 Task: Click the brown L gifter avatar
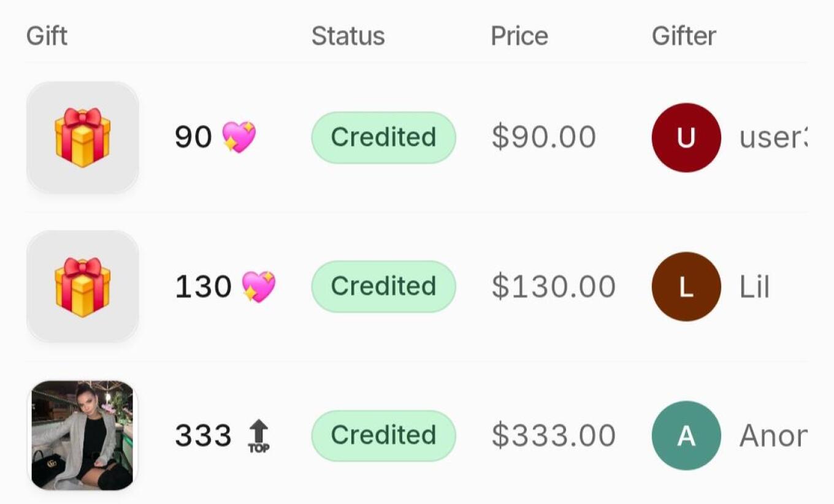[x=686, y=286]
